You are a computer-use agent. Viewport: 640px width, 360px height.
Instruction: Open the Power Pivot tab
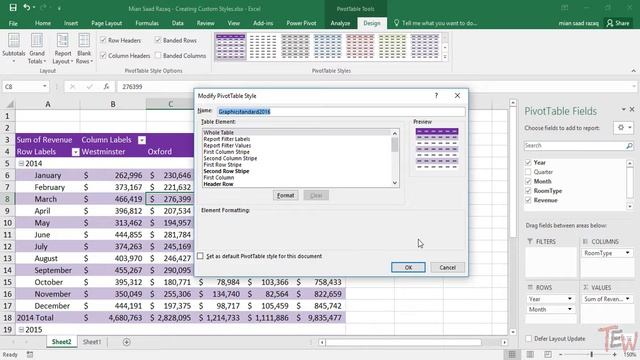point(301,23)
